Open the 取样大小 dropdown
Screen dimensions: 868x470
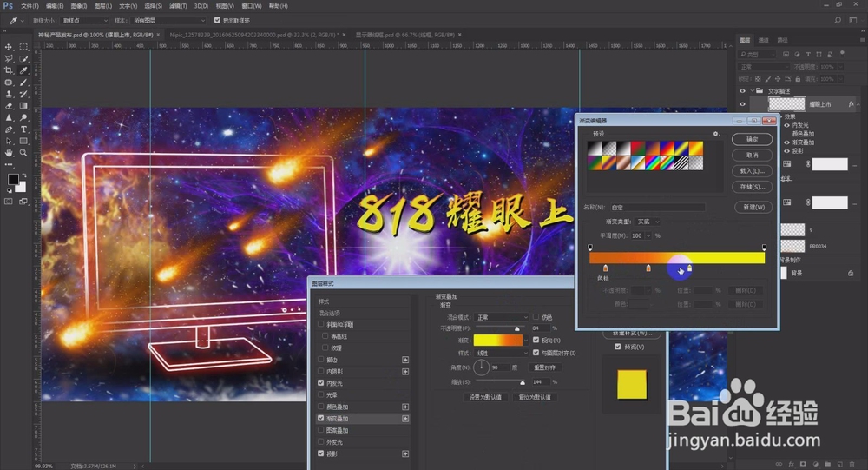pos(85,21)
